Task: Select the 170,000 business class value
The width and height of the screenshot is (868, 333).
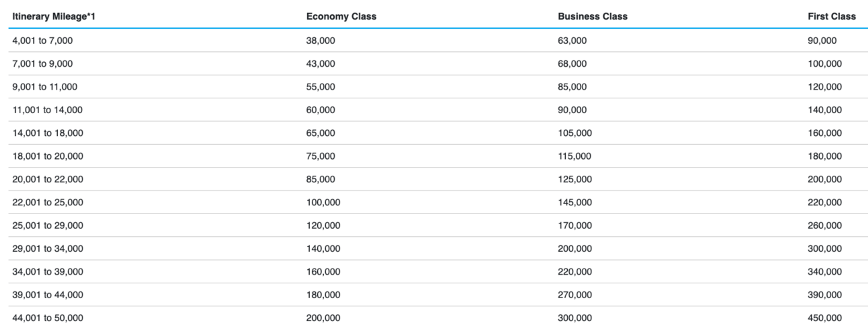Action: pyautogui.click(x=575, y=226)
